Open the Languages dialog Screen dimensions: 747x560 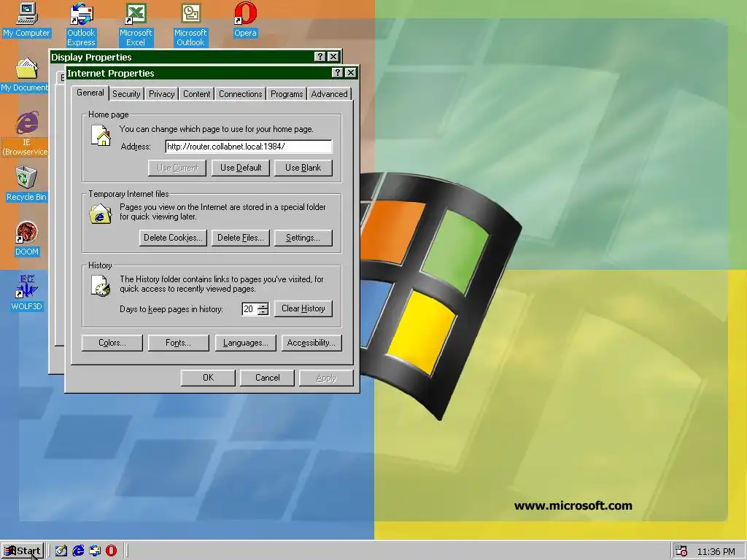pos(245,343)
